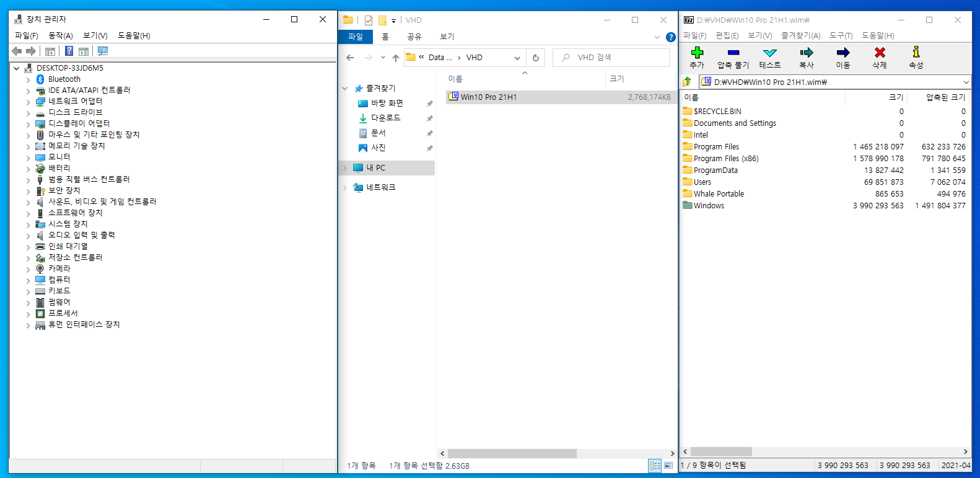Click the 7-Zip Extract (압축 풀기) icon

click(x=733, y=53)
